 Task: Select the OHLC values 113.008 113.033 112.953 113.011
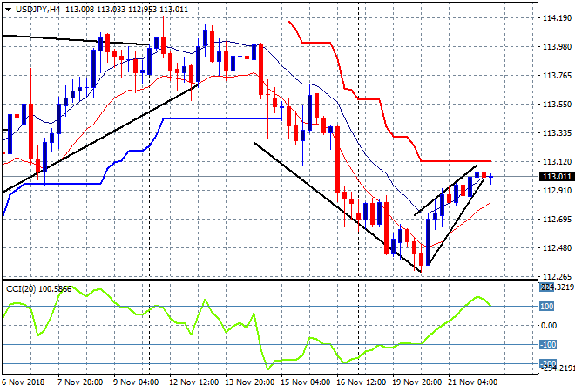coord(126,10)
